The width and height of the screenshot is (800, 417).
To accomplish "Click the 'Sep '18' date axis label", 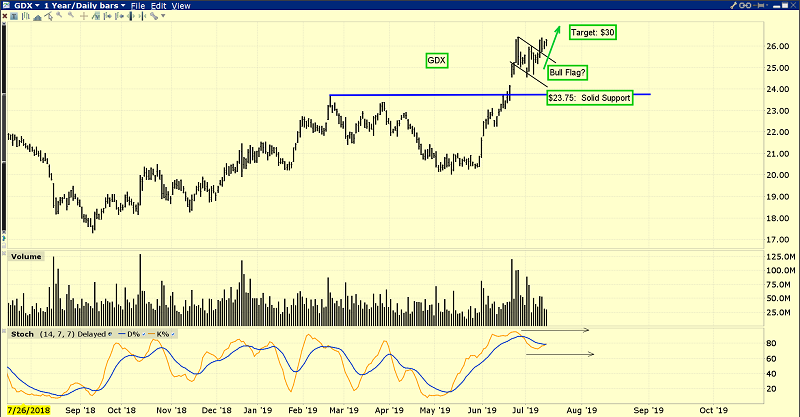I will [80, 410].
